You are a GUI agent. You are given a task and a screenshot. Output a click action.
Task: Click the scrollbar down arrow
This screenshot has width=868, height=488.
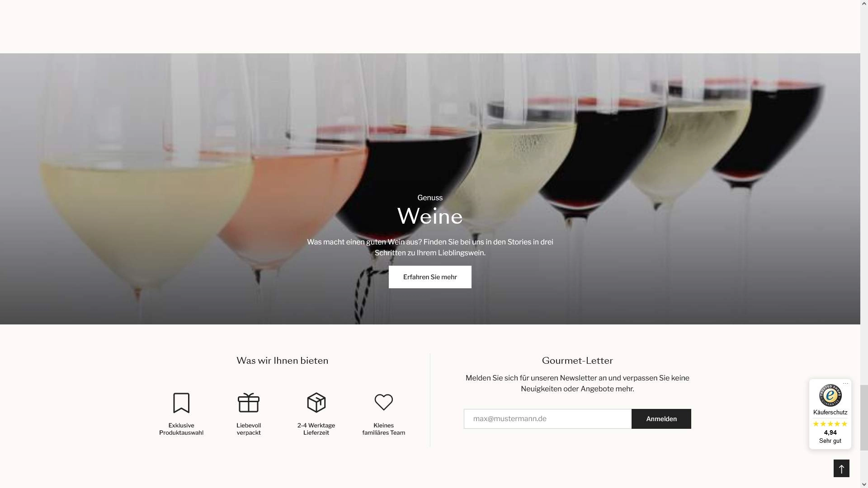click(x=864, y=484)
